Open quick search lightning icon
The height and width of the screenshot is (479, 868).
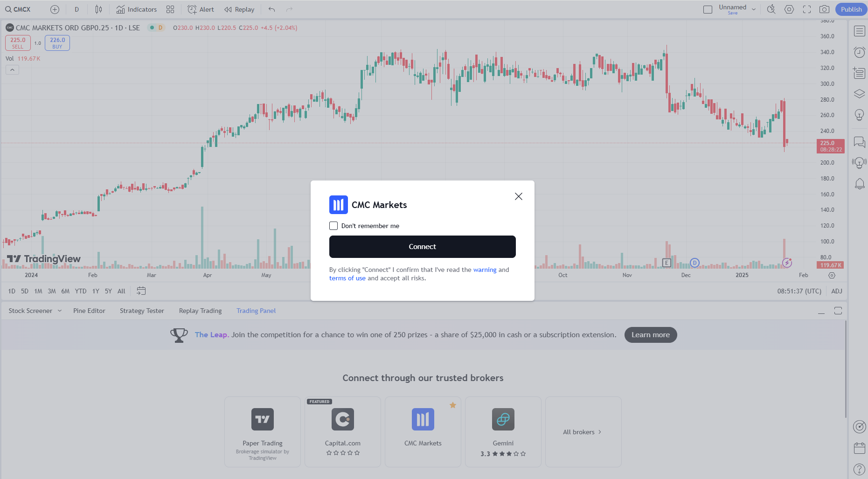click(x=771, y=9)
